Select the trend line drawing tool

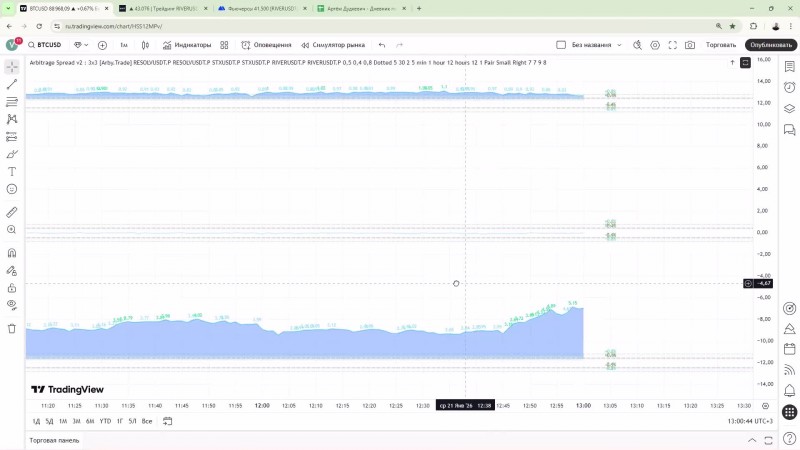(x=12, y=84)
